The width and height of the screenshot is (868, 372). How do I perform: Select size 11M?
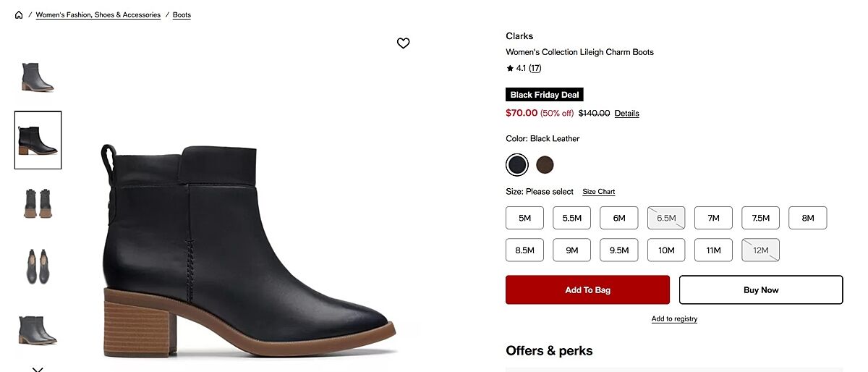coord(713,250)
